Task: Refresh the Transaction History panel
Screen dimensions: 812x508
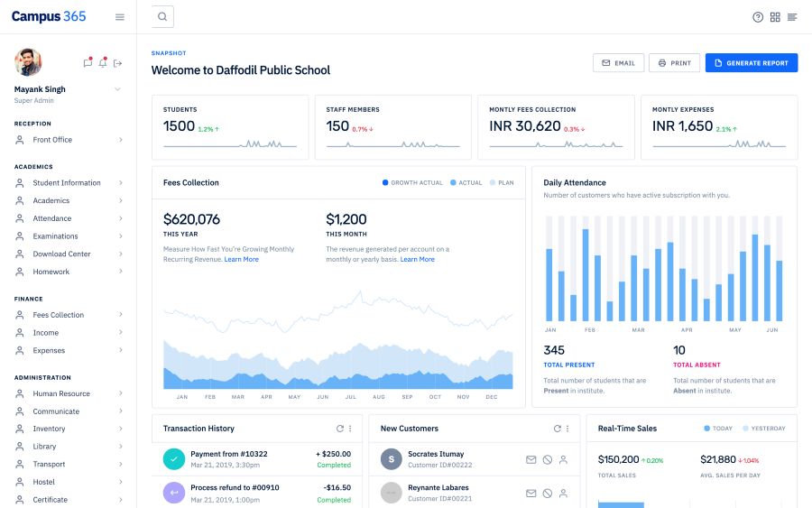Action: pos(340,429)
